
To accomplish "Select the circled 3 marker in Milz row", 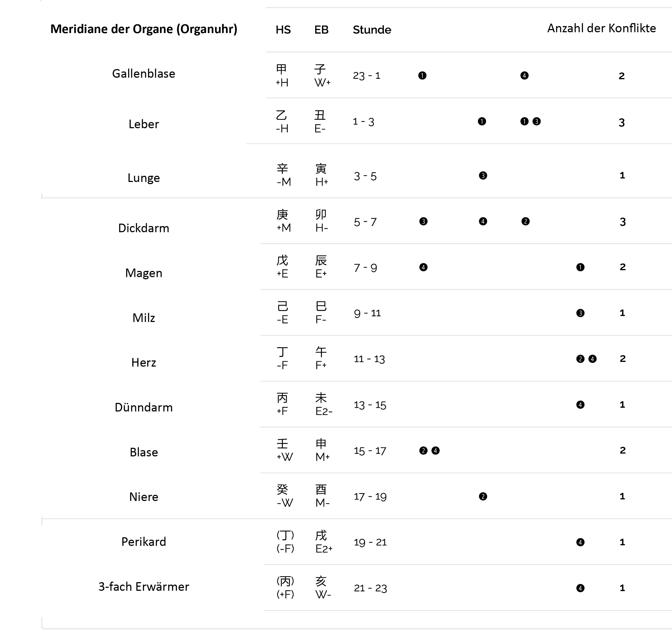I will 580,313.
